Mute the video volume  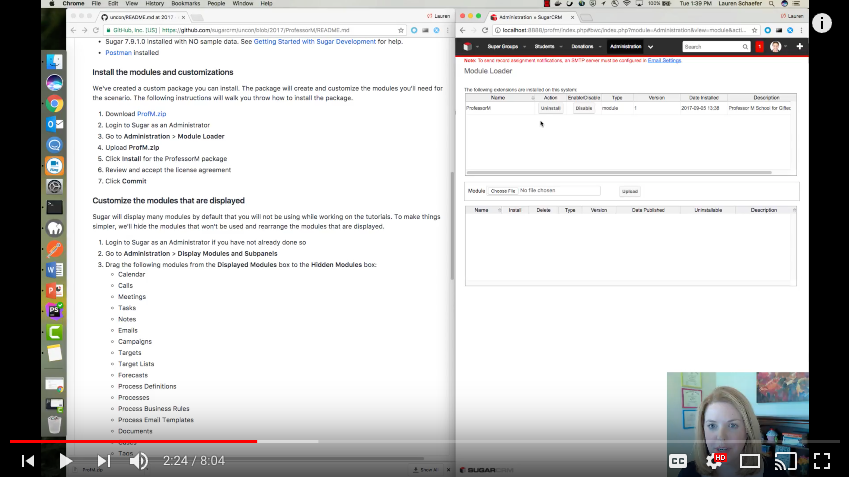tap(139, 461)
